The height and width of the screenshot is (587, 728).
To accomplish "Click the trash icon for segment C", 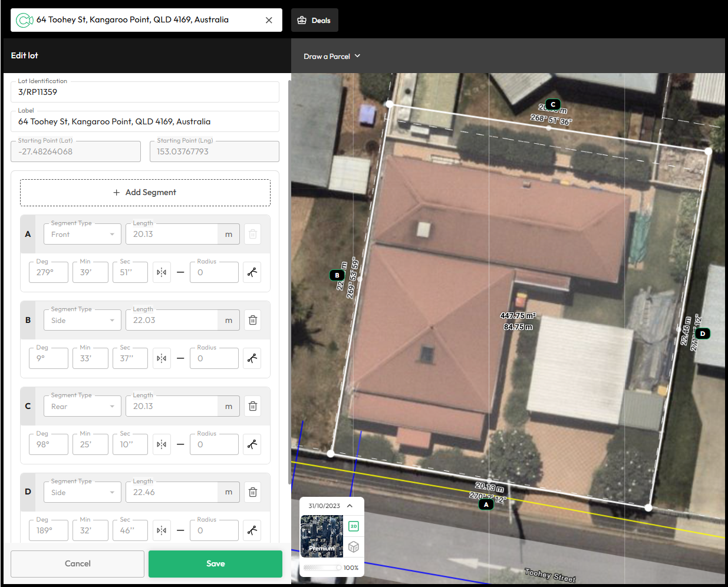I will pyautogui.click(x=252, y=406).
